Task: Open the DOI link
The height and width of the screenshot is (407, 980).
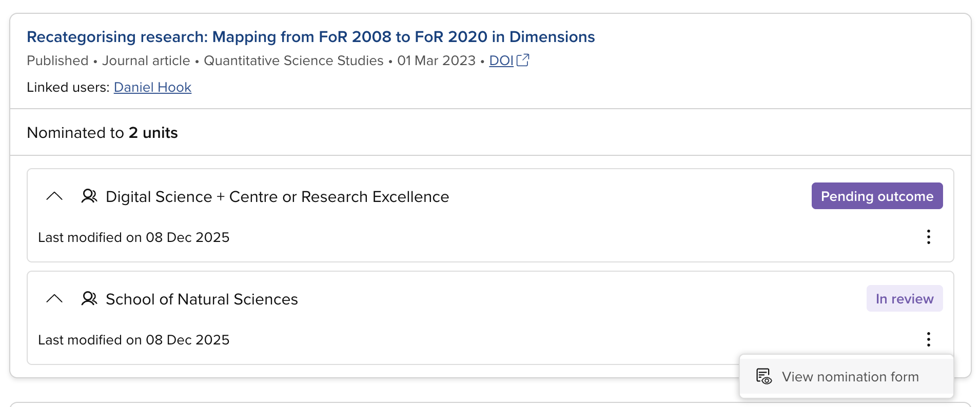Action: click(501, 60)
